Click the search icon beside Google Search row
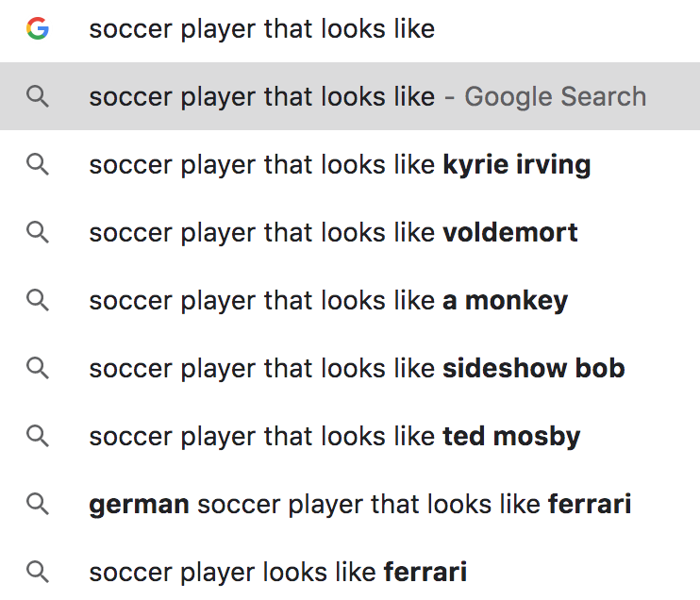This screenshot has width=700, height=600. click(x=38, y=97)
